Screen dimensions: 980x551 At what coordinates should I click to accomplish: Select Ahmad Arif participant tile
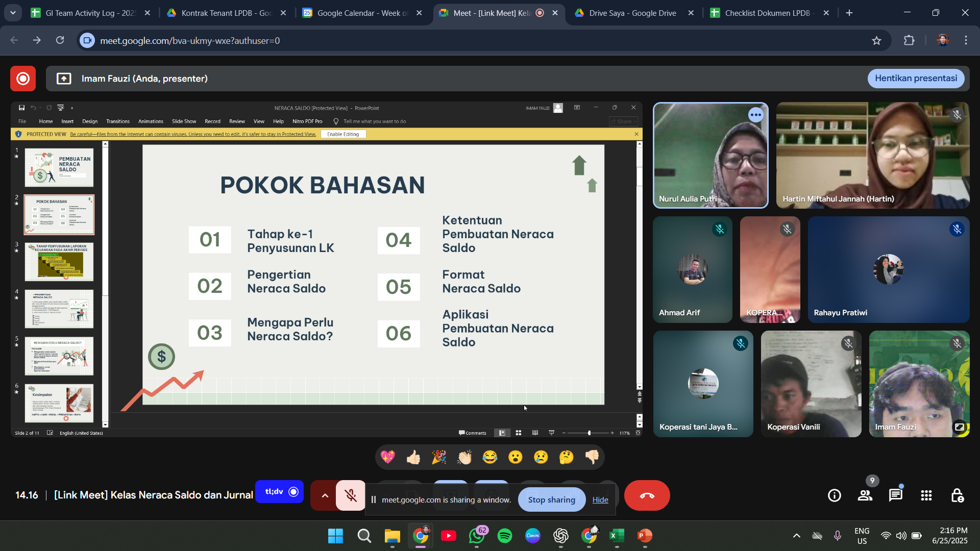(x=692, y=269)
